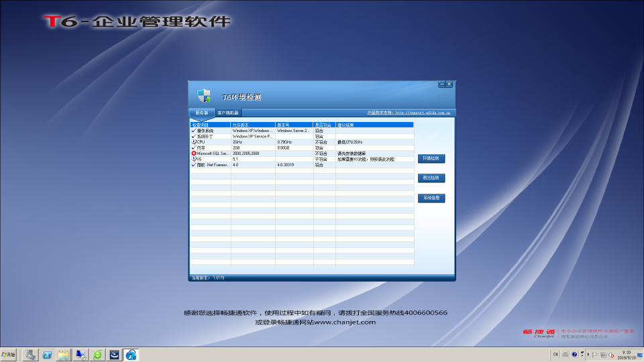This screenshot has width=644, height=362.
Task: Click the blue help icon in language bar
Action: 574,355
